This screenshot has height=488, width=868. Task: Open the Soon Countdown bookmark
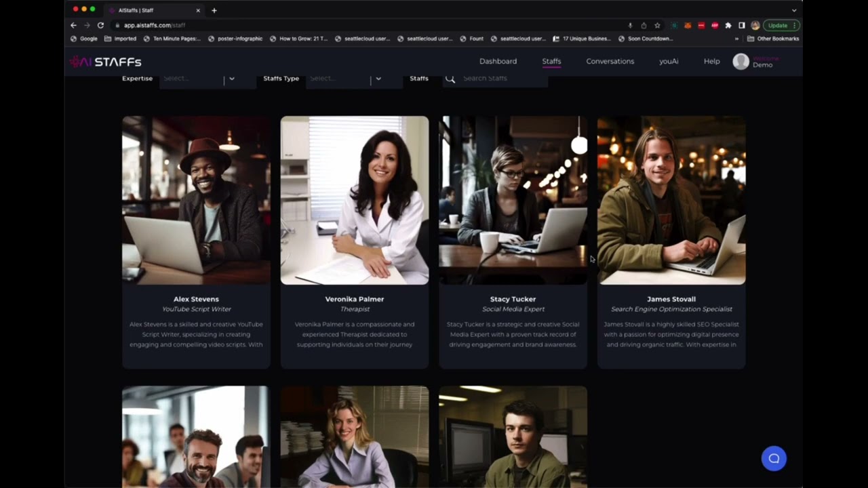point(646,39)
